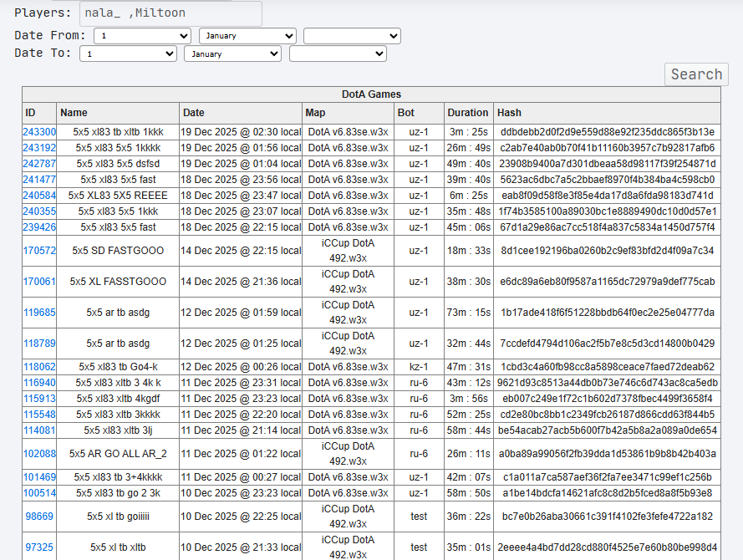Click the Players input field
This screenshot has height=560, width=743.
coord(170,13)
